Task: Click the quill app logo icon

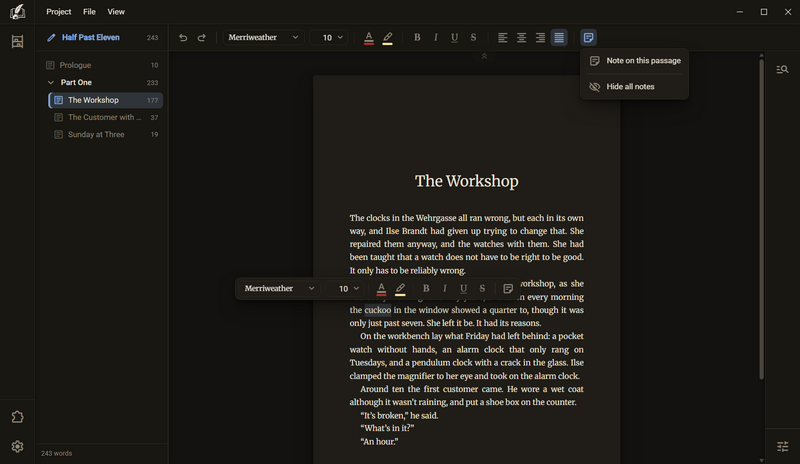Action: pos(17,12)
